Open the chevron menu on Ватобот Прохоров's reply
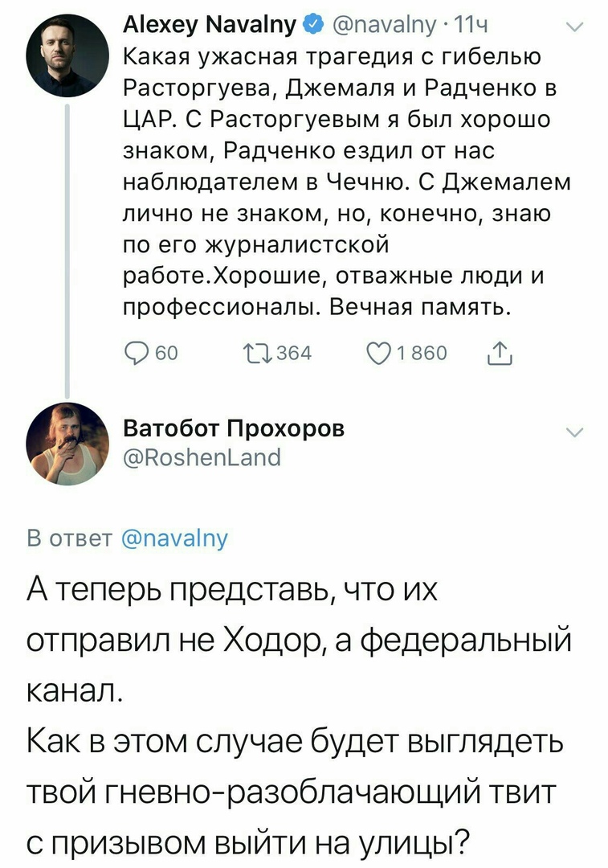Screen dimensions: 608x868 pos(573,434)
